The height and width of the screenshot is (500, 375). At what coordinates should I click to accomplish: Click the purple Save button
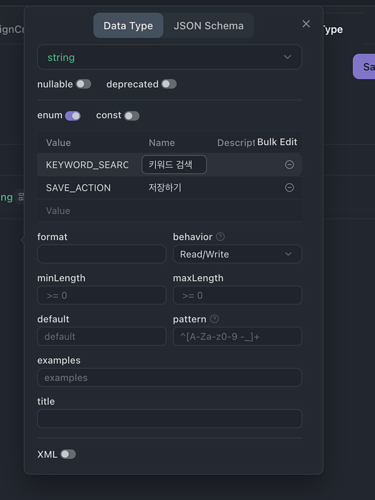click(364, 67)
